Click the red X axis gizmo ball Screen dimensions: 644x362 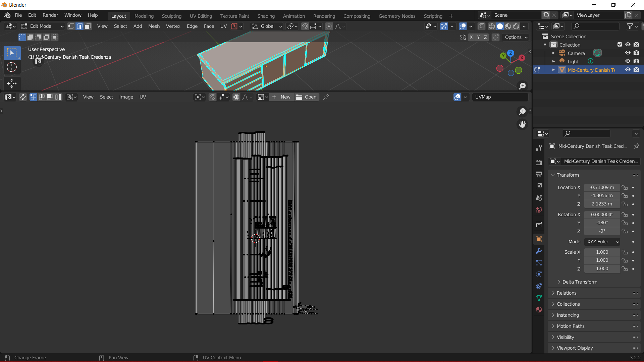[x=522, y=58]
